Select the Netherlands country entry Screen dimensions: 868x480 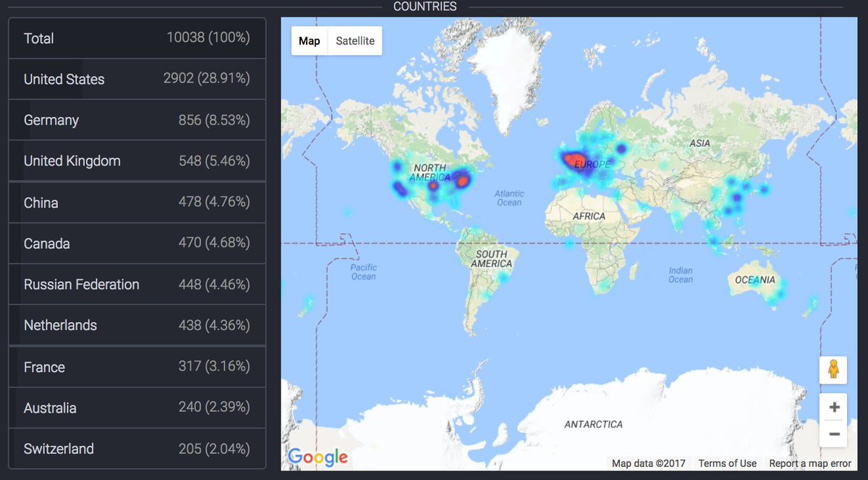tap(137, 325)
